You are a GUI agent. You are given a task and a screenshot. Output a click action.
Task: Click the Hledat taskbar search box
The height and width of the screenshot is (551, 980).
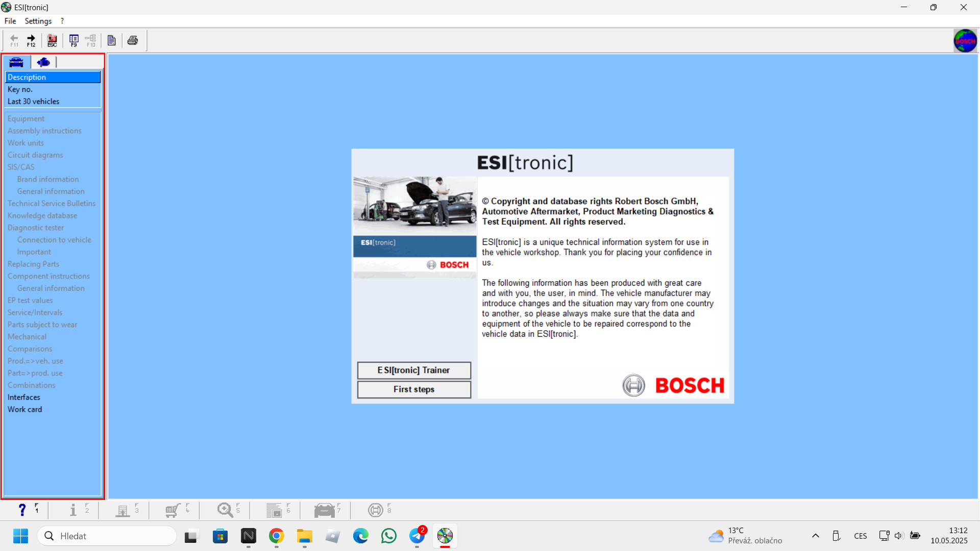tap(107, 536)
